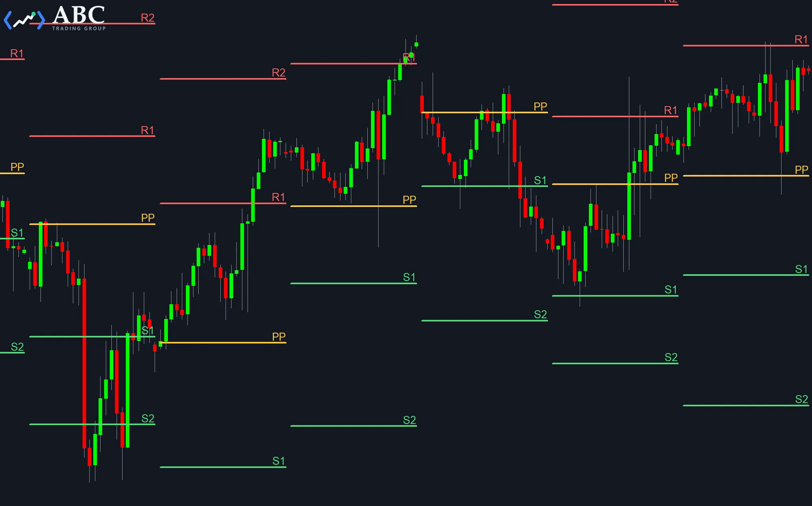The width and height of the screenshot is (812, 506).
Task: Click the ABC Trading Group chart-arrow logo icon
Action: click(x=24, y=20)
